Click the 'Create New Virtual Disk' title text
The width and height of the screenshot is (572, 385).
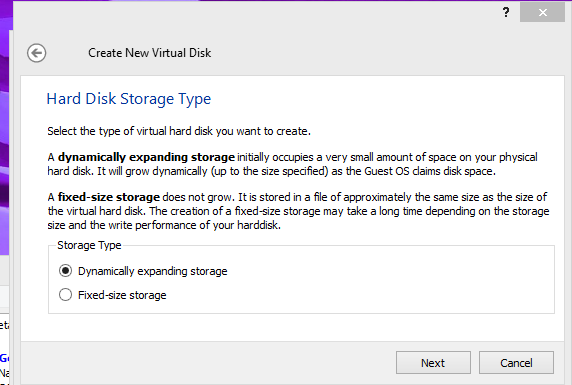coord(150,53)
